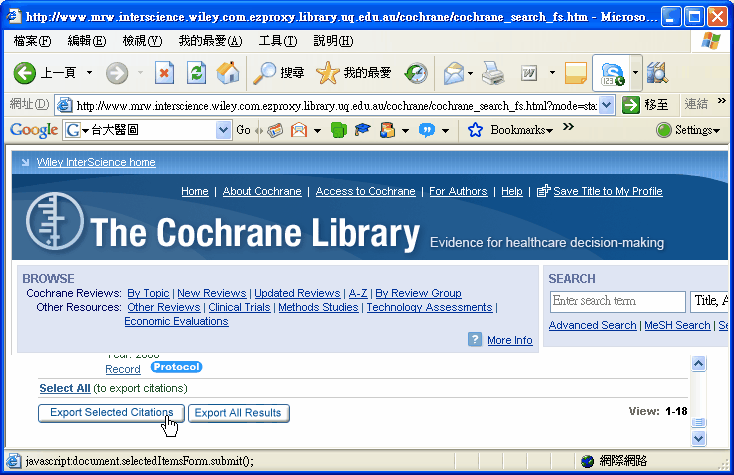Click the green Back arrow button

pos(24,73)
